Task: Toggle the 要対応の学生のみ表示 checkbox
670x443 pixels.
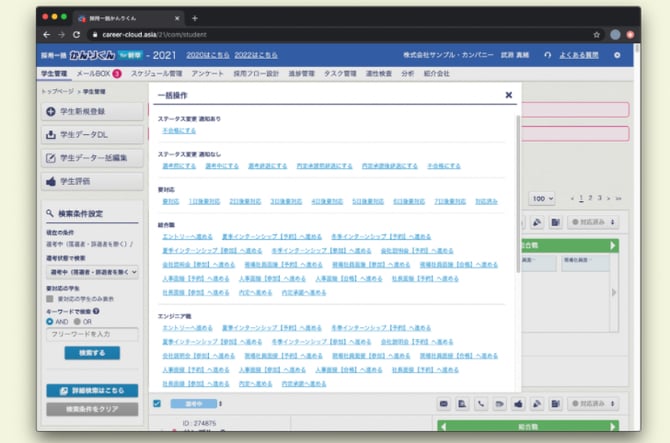Action: click(50, 299)
